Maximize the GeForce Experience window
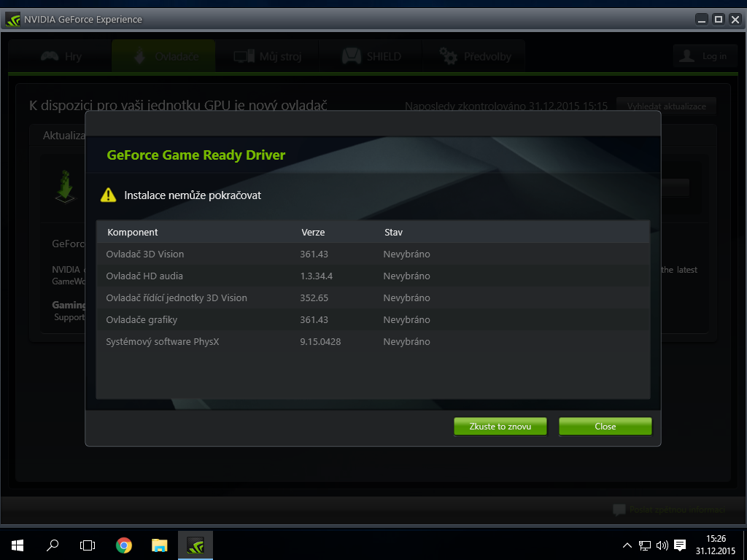Image resolution: width=747 pixels, height=560 pixels. 719,20
